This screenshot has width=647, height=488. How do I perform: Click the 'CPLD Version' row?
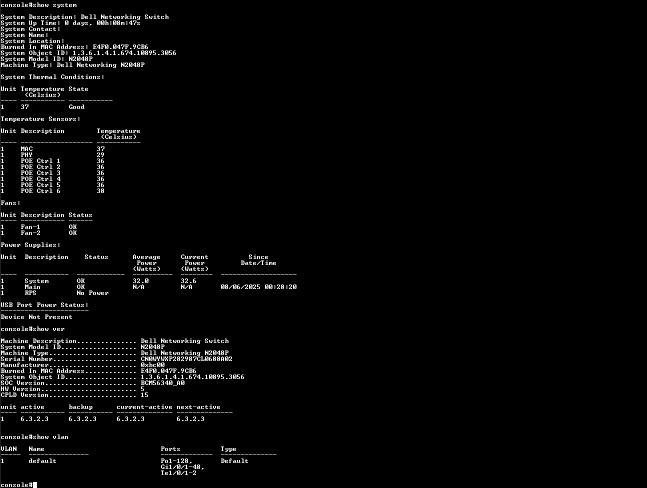click(x=74, y=395)
